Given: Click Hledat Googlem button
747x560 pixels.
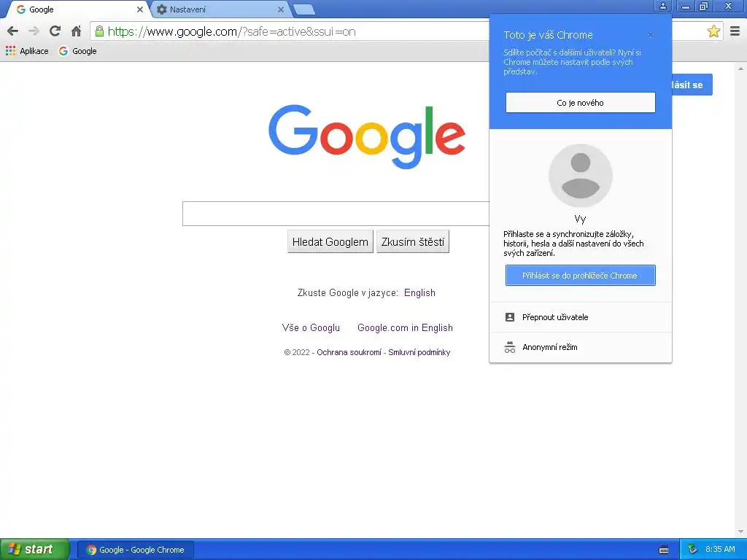Looking at the screenshot, I should (330, 241).
